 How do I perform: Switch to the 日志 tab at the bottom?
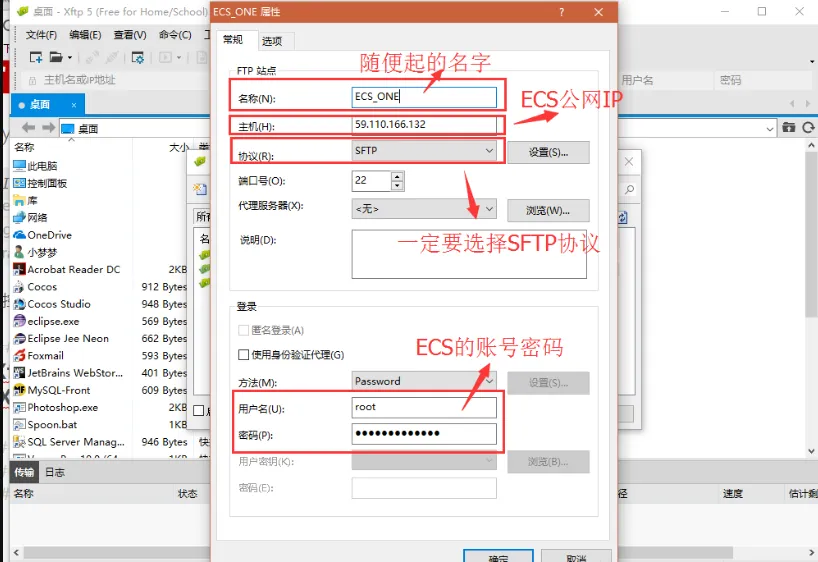click(55, 472)
